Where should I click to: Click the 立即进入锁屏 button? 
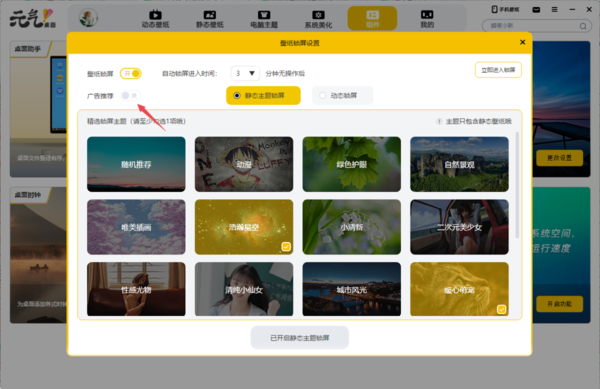pyautogui.click(x=498, y=70)
